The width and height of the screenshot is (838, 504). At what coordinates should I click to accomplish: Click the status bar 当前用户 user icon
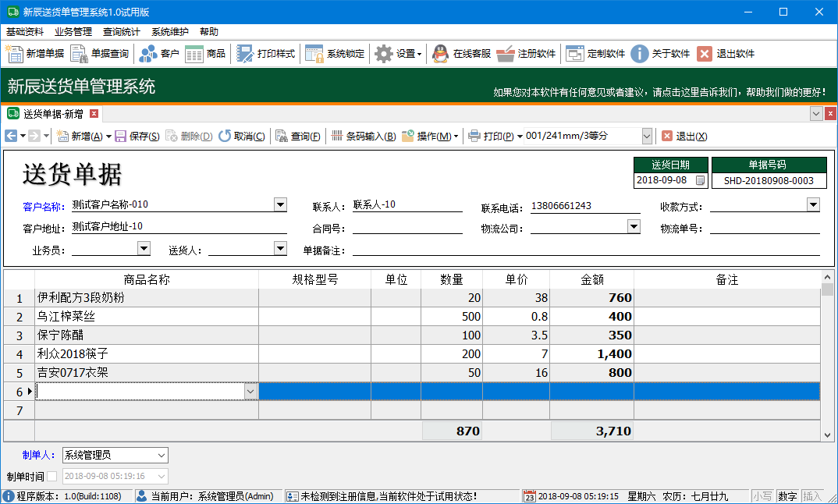142,496
